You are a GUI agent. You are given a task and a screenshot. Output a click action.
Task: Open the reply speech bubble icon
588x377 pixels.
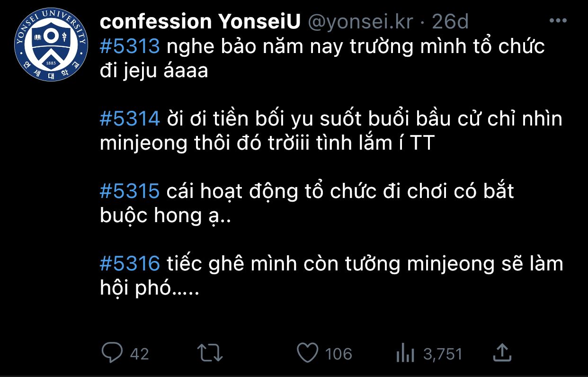113,353
